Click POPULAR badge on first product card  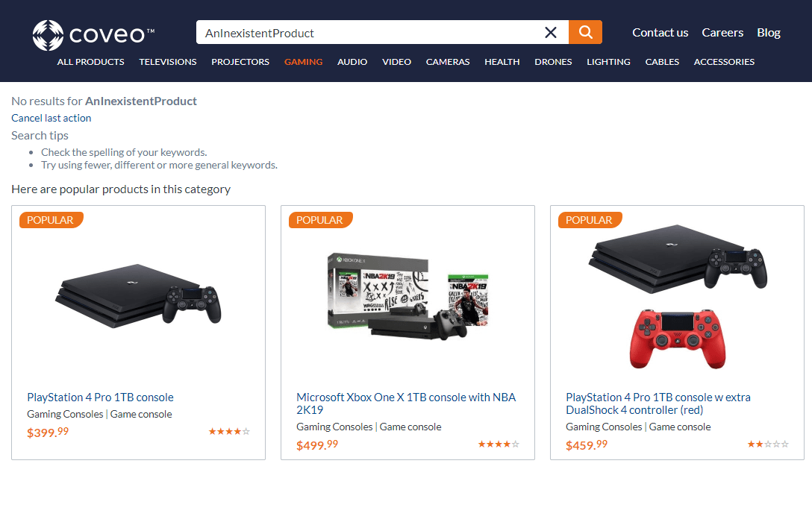coord(51,220)
